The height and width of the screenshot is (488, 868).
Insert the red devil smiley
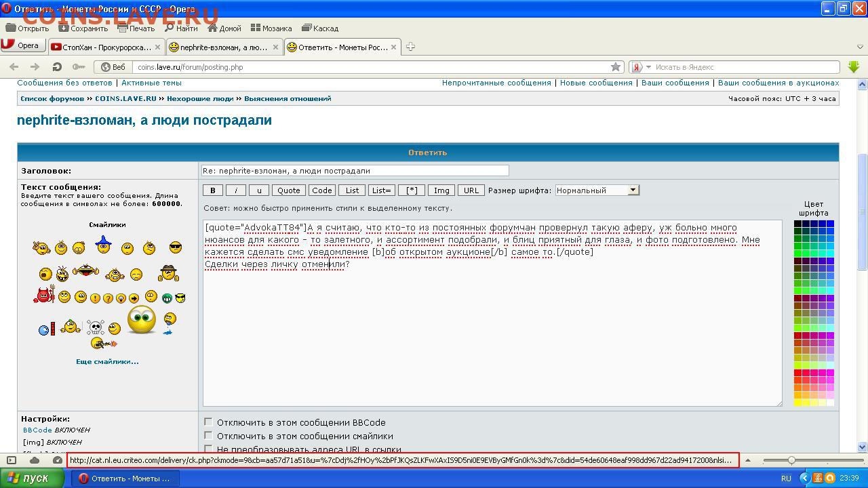[43, 296]
